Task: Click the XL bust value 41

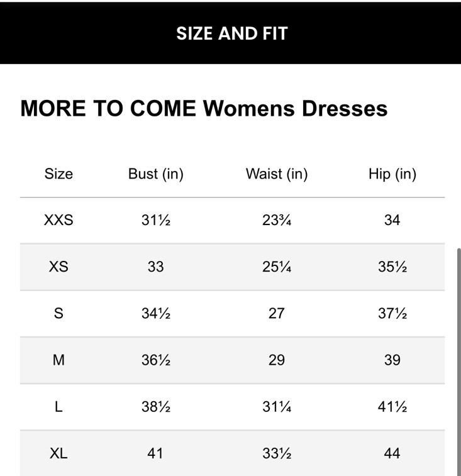Action: [155, 453]
